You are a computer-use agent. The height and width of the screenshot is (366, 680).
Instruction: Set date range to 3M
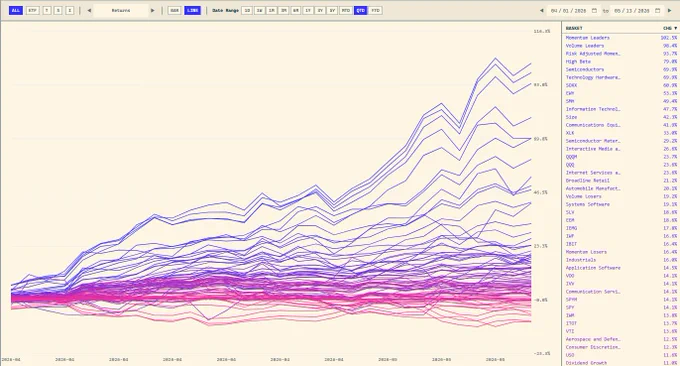pos(283,10)
